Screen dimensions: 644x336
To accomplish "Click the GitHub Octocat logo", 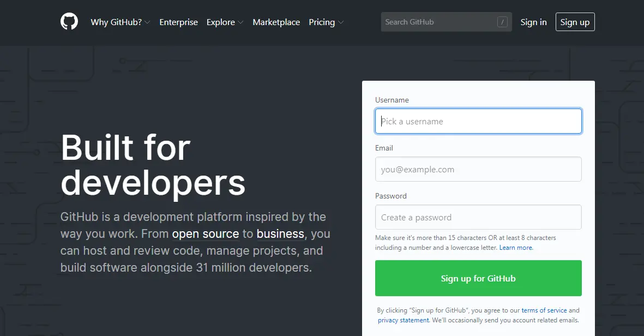I will click(69, 22).
